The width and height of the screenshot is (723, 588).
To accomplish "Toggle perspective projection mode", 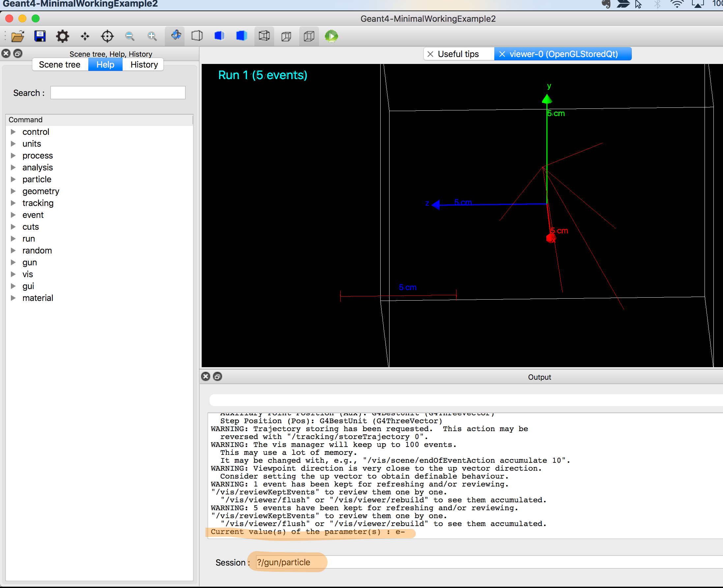I will click(x=286, y=36).
